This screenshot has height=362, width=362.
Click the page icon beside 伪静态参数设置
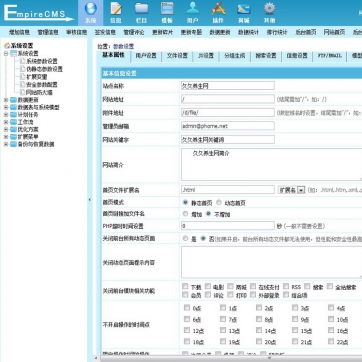pos(22,69)
